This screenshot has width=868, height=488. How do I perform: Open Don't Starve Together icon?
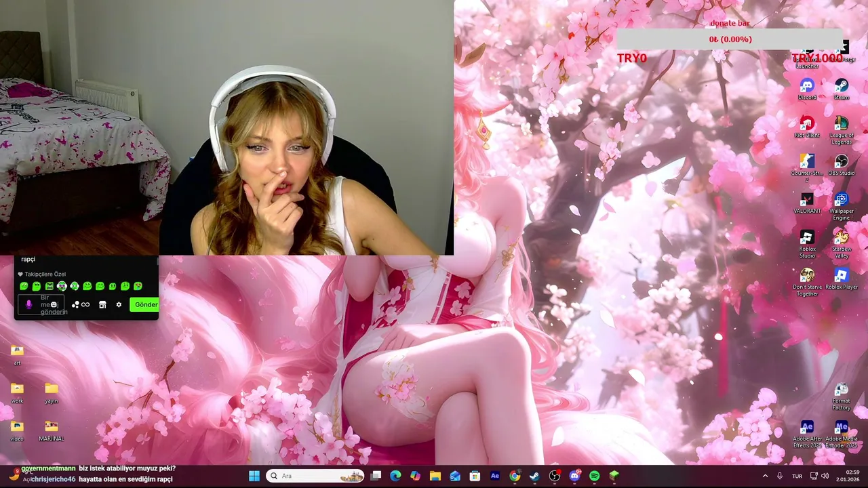[807, 281]
